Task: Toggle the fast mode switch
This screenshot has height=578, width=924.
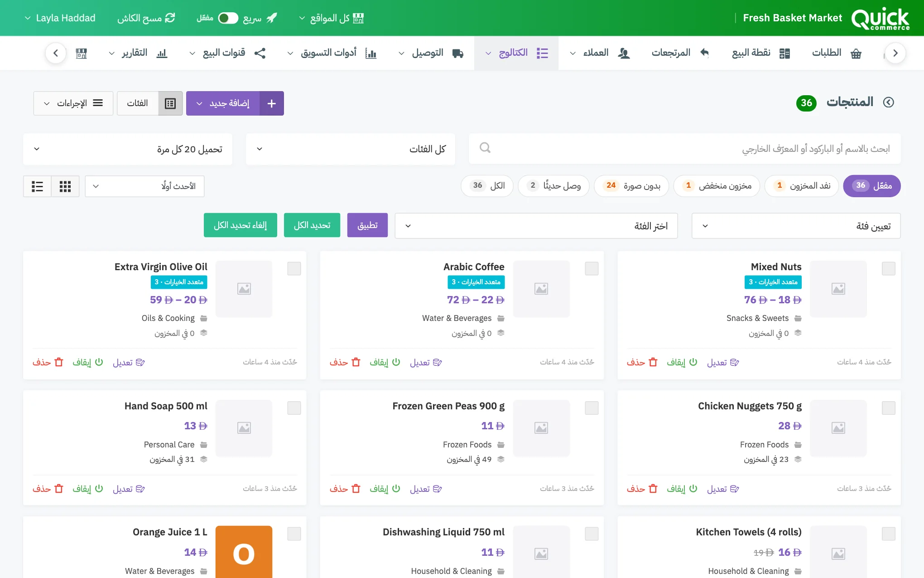Action: pos(228,18)
